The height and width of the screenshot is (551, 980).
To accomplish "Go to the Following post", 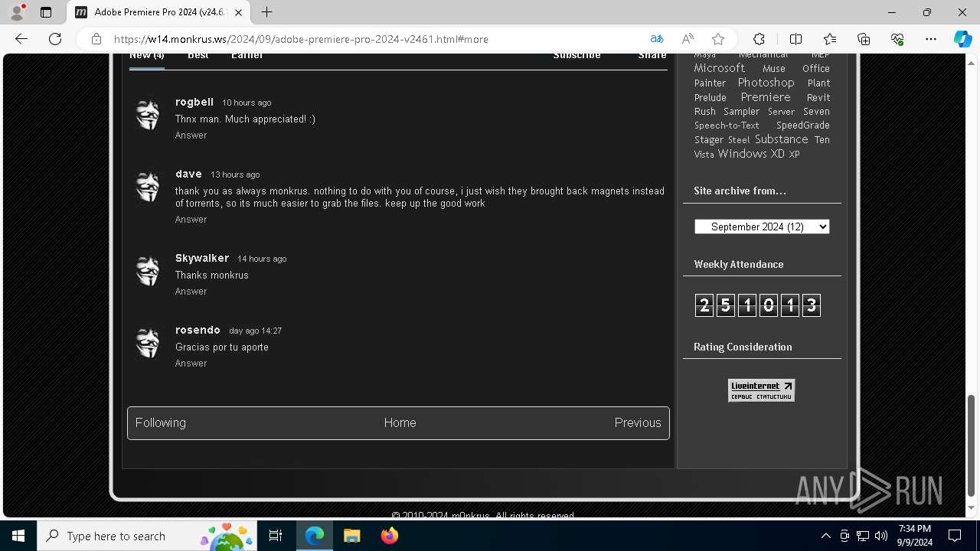I will pyautogui.click(x=161, y=422).
